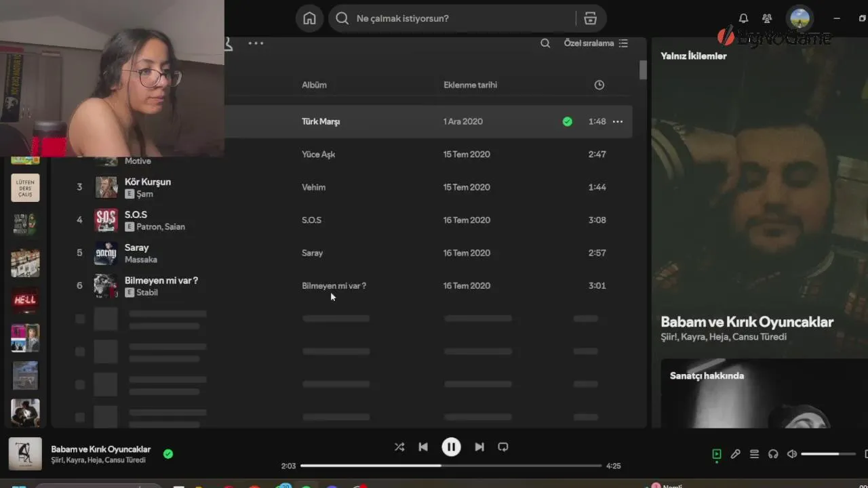
Task: Click the 4:25 total time label
Action: tap(613, 466)
